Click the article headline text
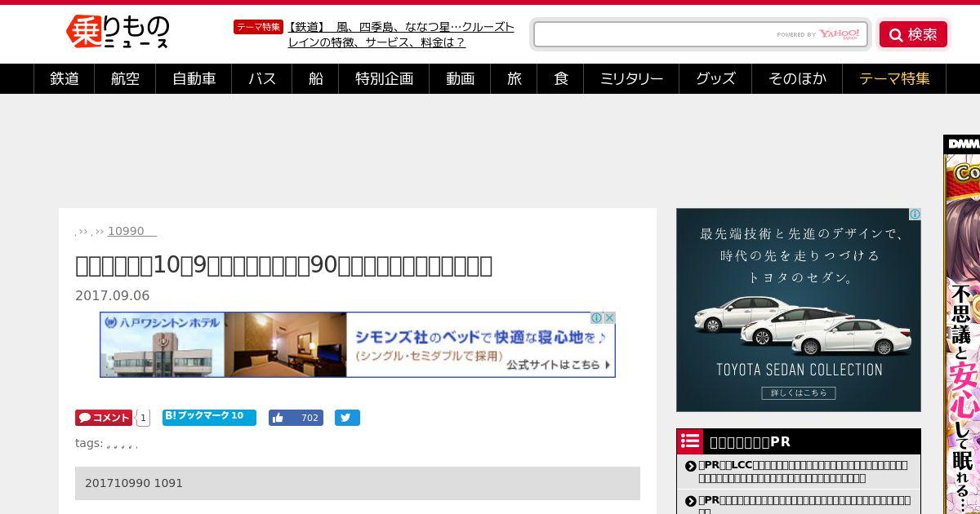 pos(283,265)
